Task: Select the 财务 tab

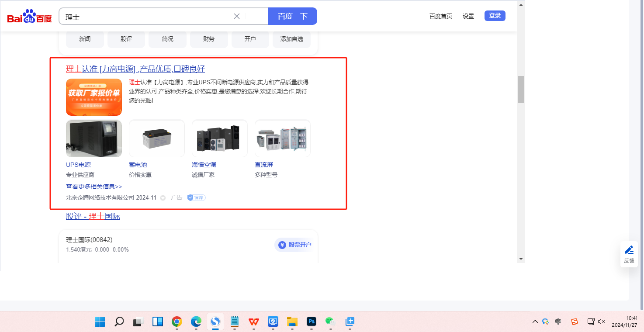Action: point(209,39)
